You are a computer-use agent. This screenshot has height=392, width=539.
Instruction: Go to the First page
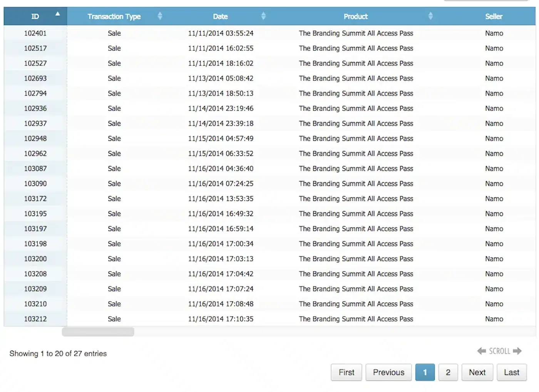[346, 372]
